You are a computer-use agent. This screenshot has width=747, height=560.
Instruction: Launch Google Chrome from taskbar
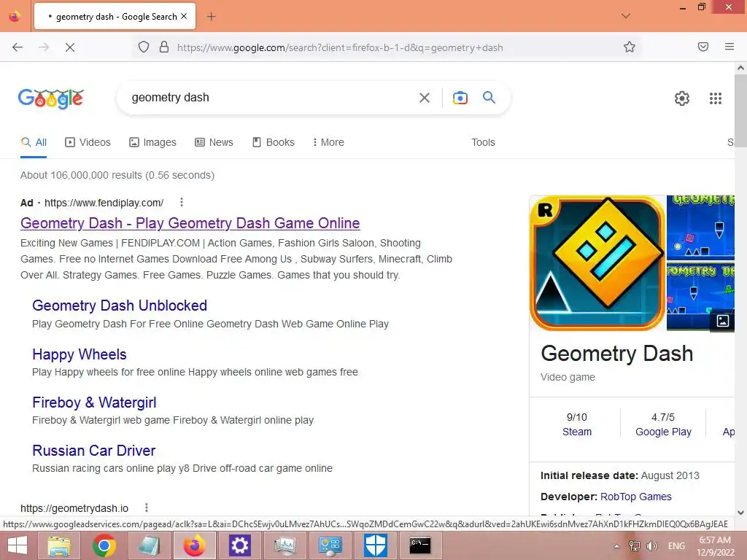click(104, 545)
